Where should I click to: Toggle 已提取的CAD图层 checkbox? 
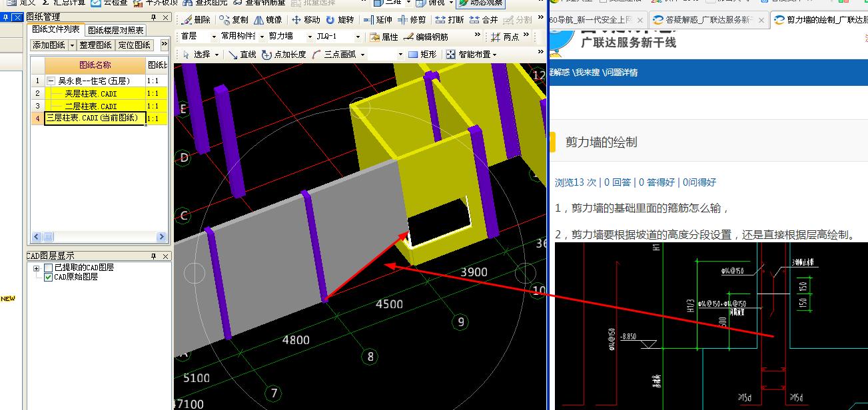coord(48,268)
